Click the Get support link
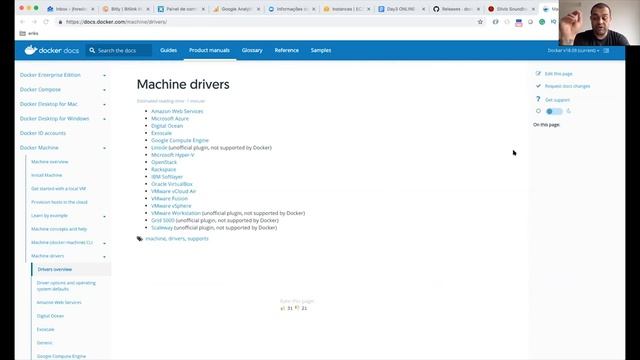This screenshot has width=640, height=360. (557, 100)
